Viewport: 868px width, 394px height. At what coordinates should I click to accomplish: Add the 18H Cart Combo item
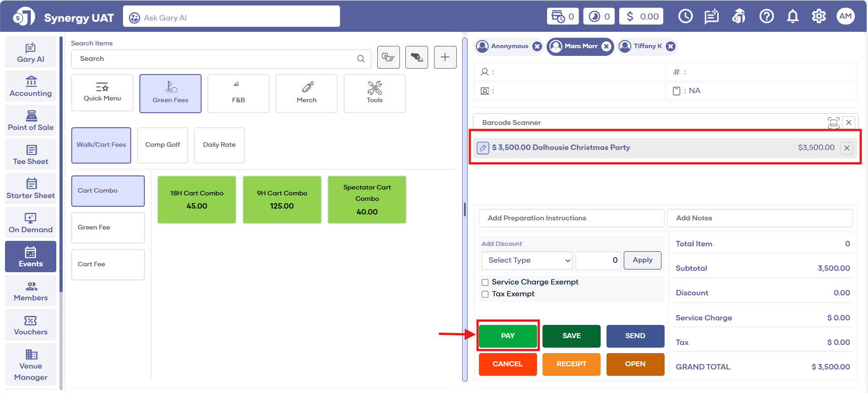(x=197, y=199)
